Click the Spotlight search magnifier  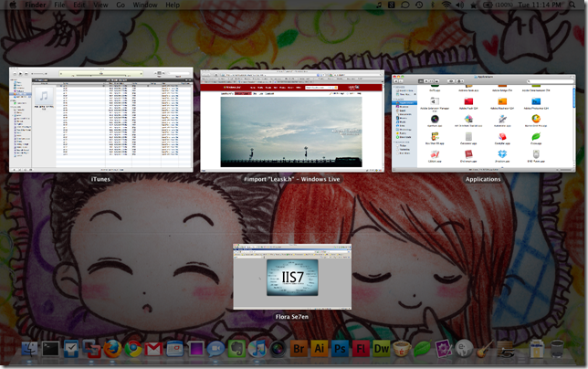click(572, 5)
